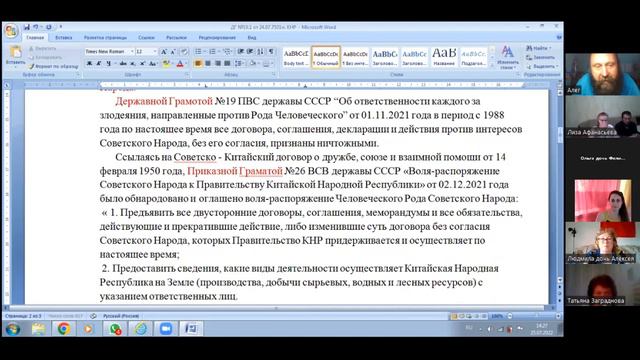Increase paragraph indent
Image resolution: width=640 pixels, height=360 pixels.
[x=250, y=51]
